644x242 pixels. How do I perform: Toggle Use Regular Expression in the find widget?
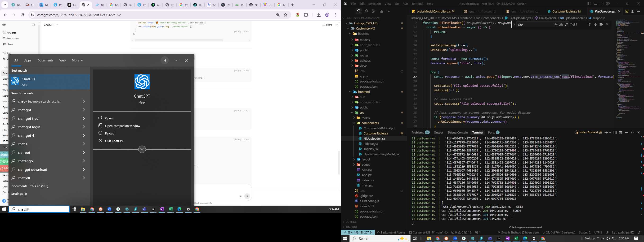point(566,24)
